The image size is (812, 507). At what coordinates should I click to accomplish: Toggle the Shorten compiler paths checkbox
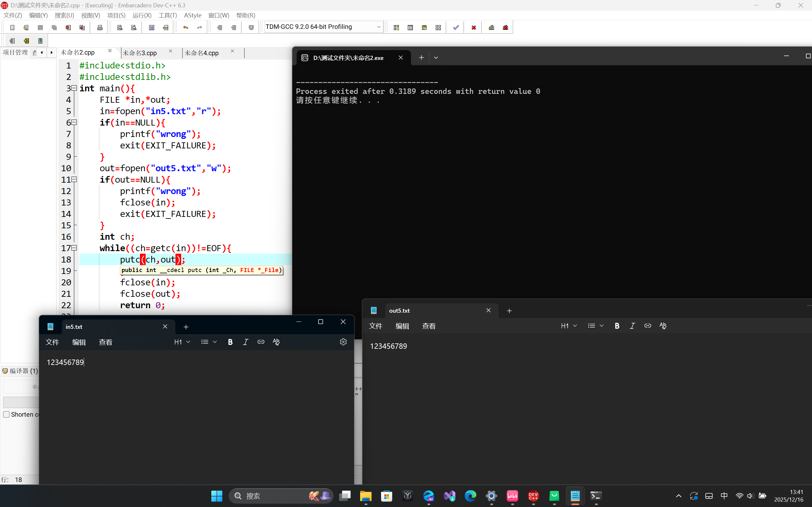(x=6, y=414)
